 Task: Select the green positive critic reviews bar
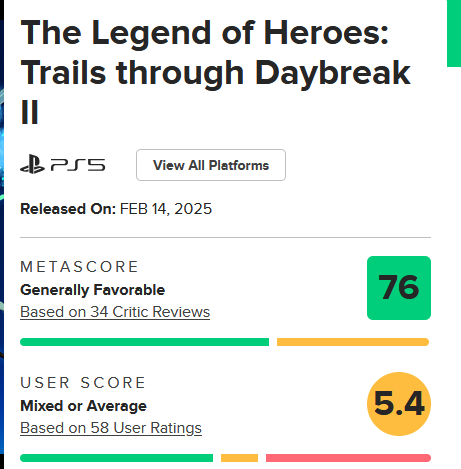(x=144, y=342)
